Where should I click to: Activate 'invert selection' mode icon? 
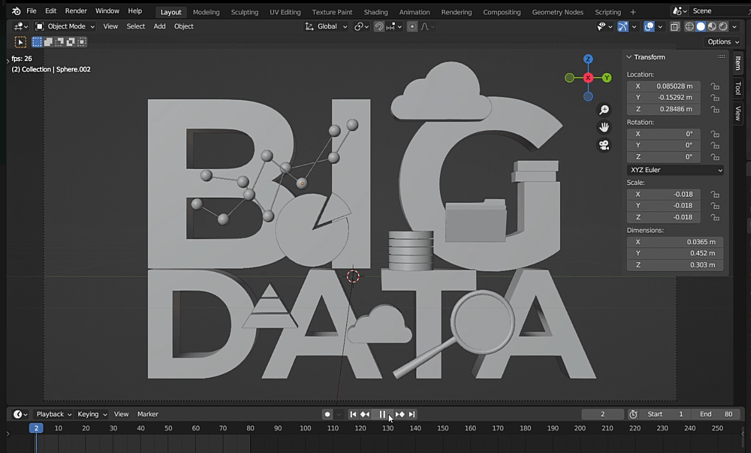click(70, 42)
